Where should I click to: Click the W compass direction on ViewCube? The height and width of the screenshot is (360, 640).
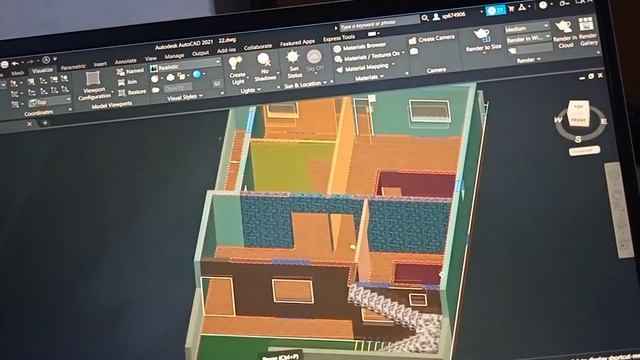click(558, 120)
